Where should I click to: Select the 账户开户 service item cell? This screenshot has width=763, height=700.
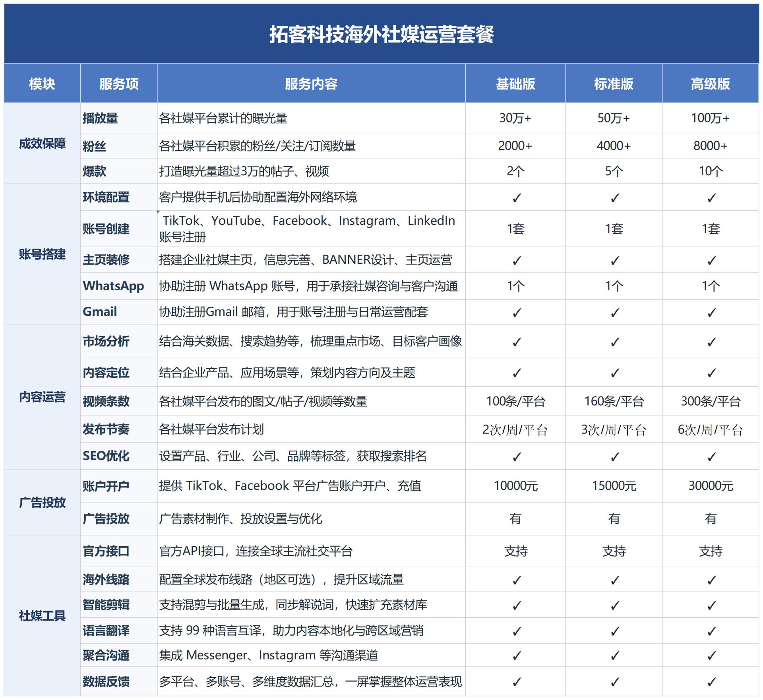pos(119,486)
